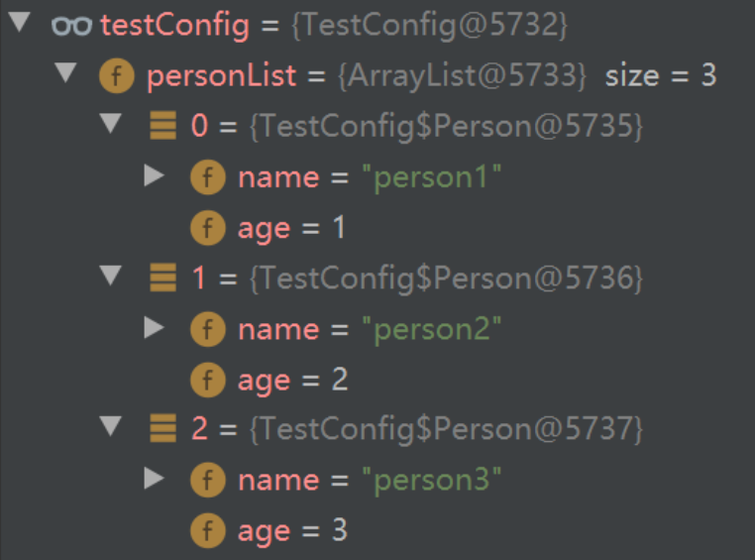The height and width of the screenshot is (560, 755).
Task: Collapse element 0 TestConfig$Person@5735
Action: pyautogui.click(x=111, y=123)
